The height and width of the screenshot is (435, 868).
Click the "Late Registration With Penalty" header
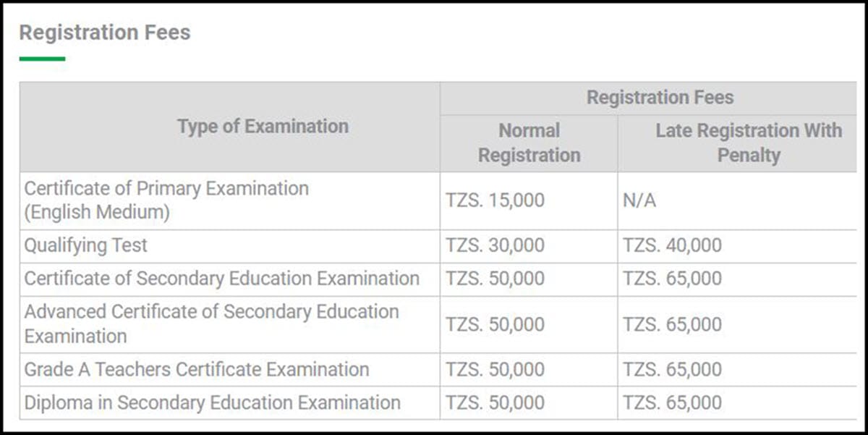click(749, 143)
